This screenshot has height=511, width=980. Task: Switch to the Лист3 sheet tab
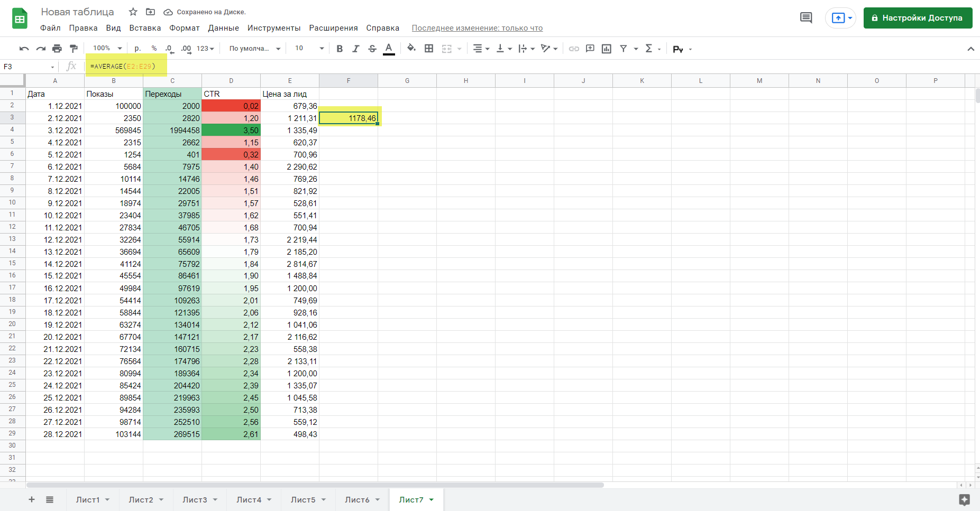pos(195,500)
